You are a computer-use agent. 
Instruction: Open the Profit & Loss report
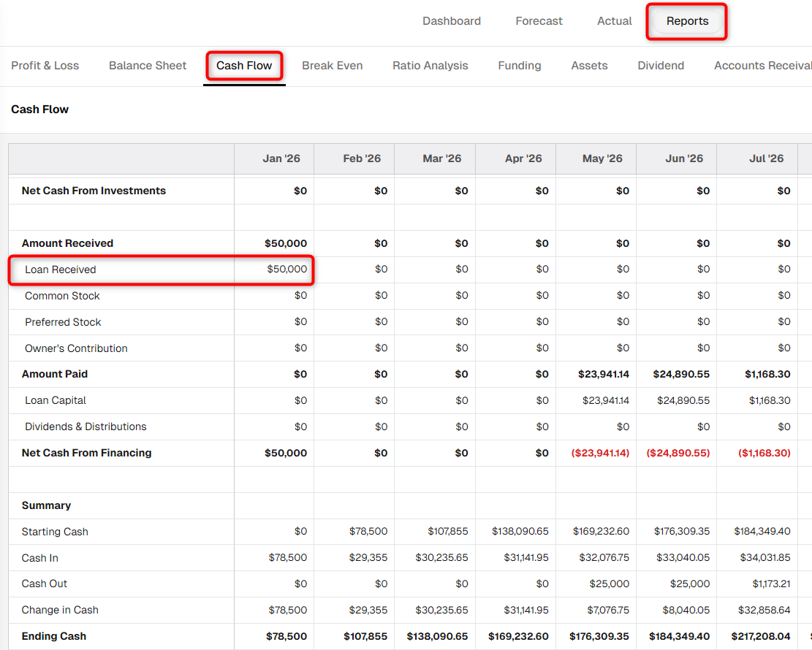tap(45, 66)
